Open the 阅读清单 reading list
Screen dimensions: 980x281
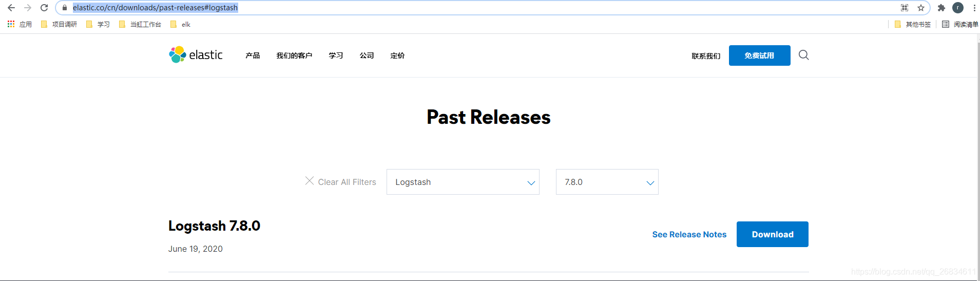960,24
